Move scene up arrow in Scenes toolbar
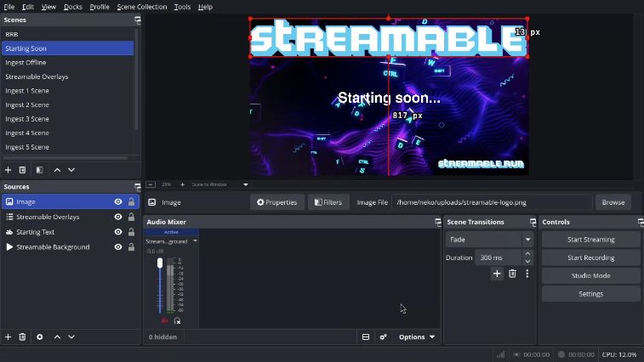 pyautogui.click(x=57, y=170)
